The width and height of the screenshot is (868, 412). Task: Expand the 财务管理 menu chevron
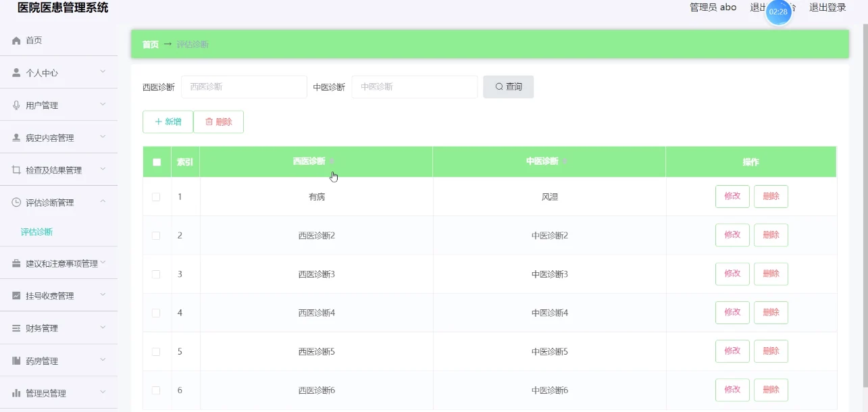pos(103,328)
